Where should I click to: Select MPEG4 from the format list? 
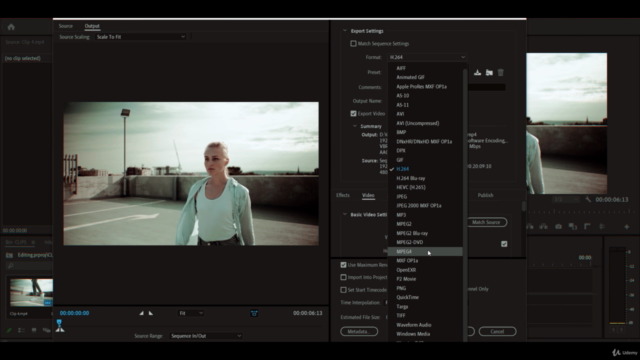[425, 251]
